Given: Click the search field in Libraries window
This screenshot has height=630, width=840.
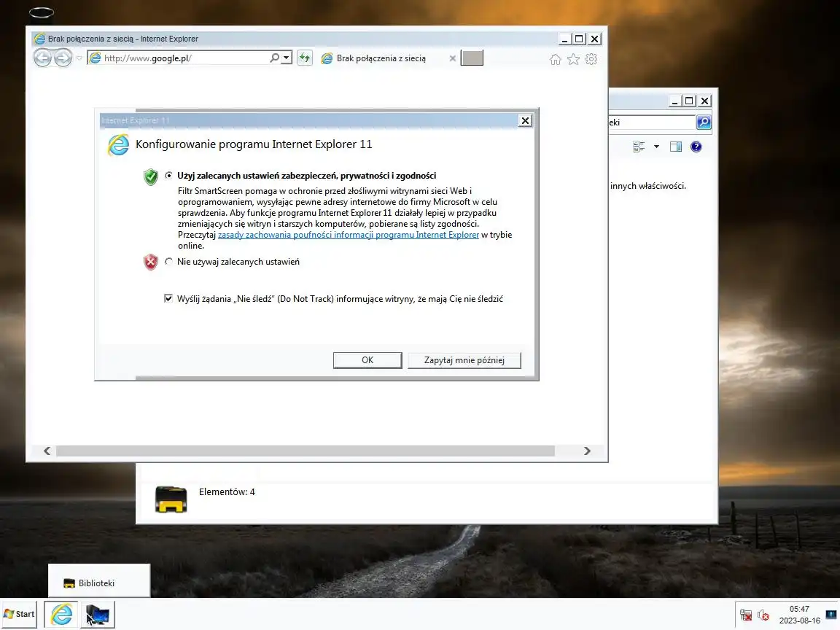Looking at the screenshot, I should (x=652, y=122).
